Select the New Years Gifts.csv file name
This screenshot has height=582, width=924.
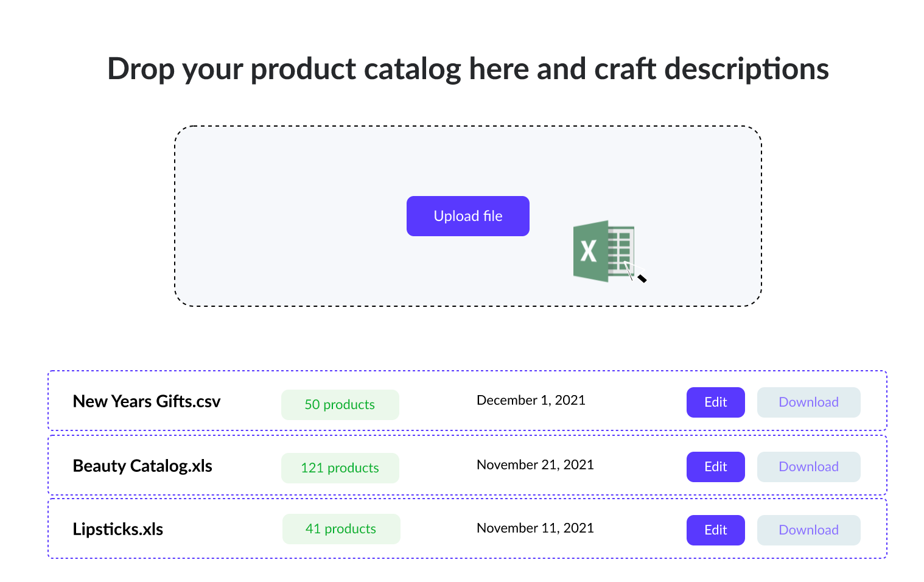point(147,402)
